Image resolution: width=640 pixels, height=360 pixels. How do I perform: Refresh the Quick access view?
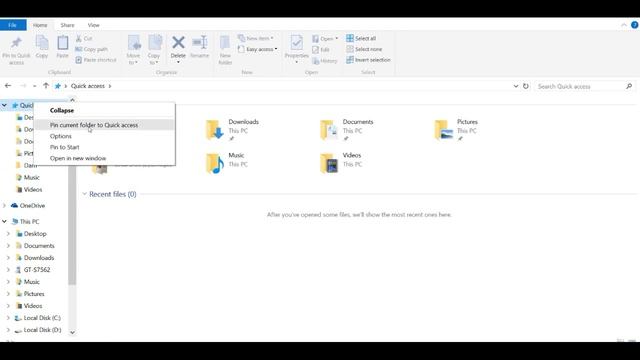point(526,86)
